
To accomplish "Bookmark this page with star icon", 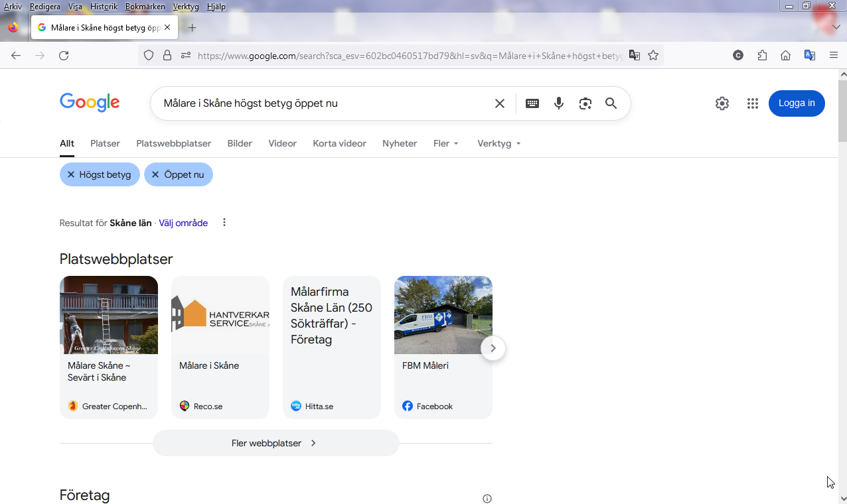I will click(x=653, y=56).
